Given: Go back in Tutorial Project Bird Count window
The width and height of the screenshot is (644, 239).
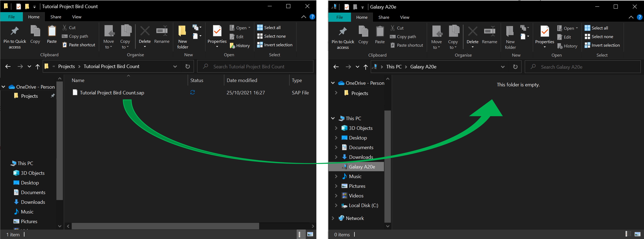Looking at the screenshot, I should click(8, 66).
